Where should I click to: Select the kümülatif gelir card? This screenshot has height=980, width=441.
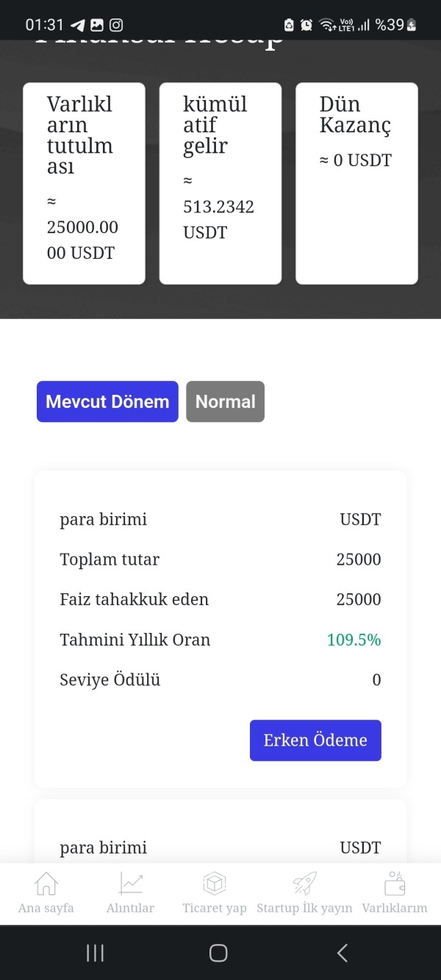coord(220,183)
